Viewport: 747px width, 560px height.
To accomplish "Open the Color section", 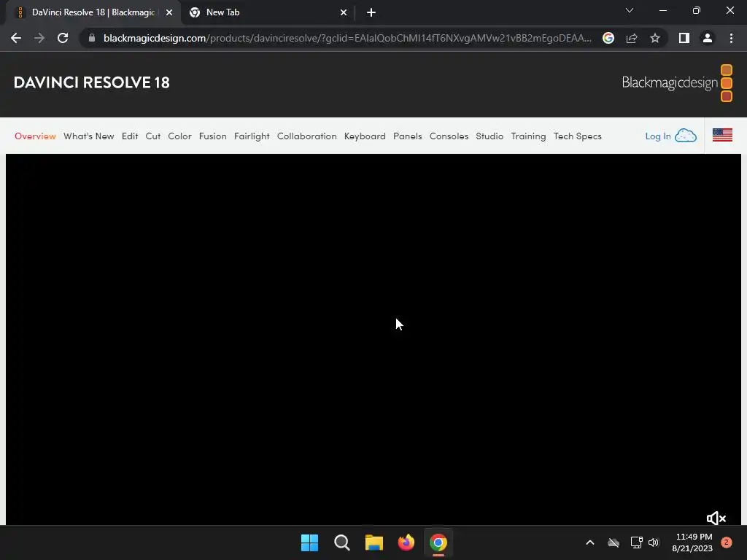I will pyautogui.click(x=179, y=136).
